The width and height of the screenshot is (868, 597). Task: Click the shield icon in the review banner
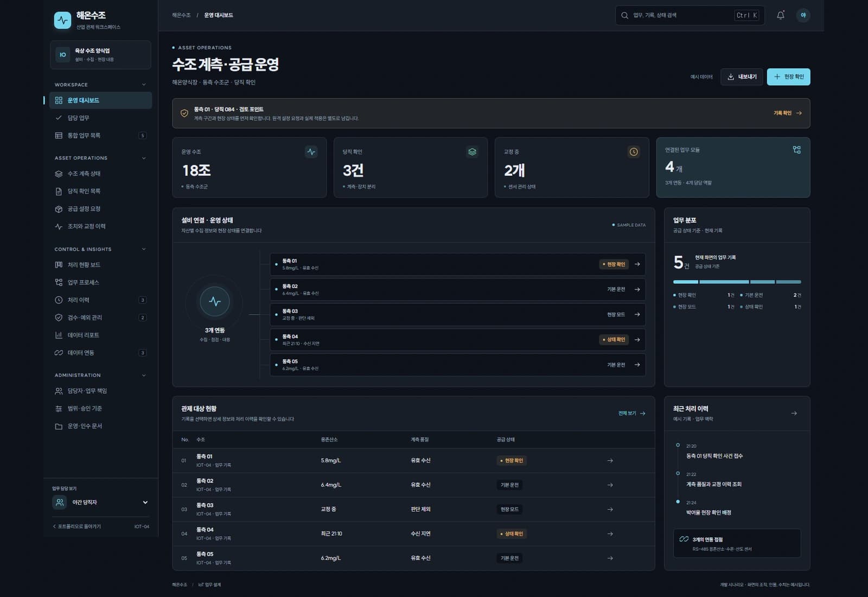click(x=184, y=113)
